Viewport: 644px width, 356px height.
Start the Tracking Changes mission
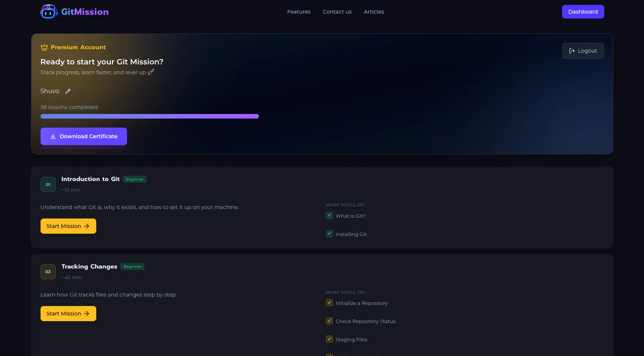tap(68, 314)
